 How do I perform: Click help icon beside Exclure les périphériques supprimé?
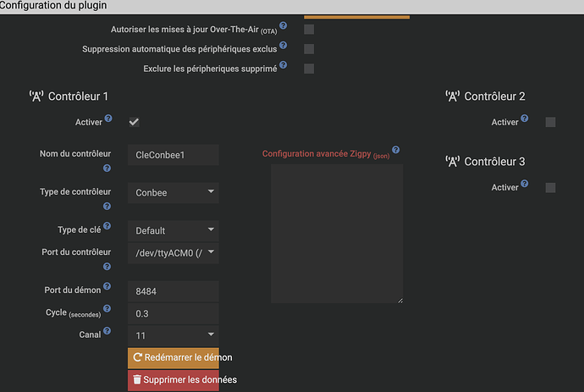pyautogui.click(x=284, y=64)
